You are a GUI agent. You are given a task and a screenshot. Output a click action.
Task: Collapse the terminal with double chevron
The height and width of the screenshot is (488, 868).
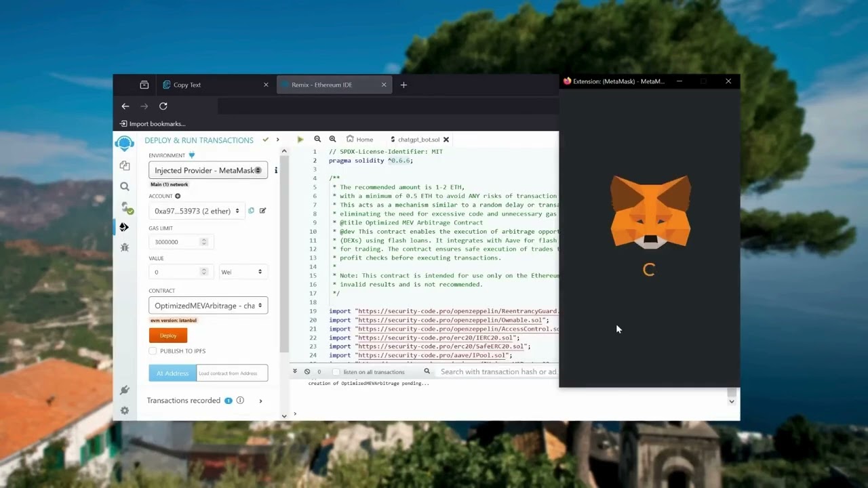[295, 371]
